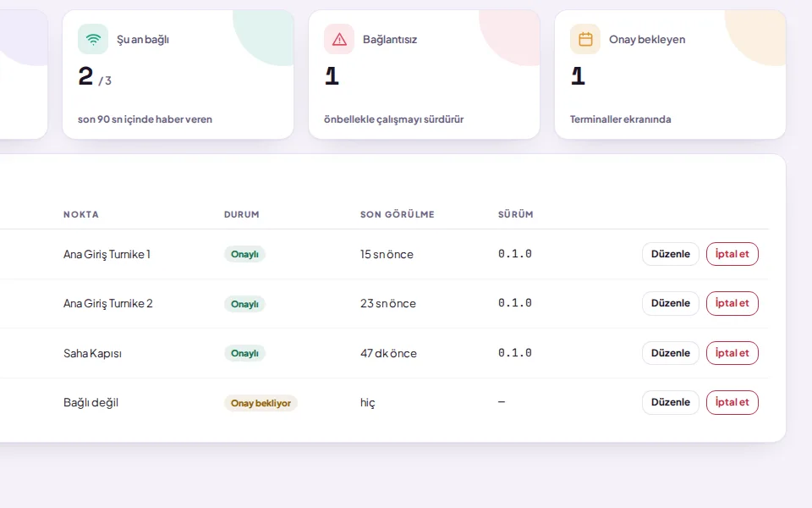Image resolution: width=812 pixels, height=508 pixels.
Task: Click the Terminaller ekranında caption
Action: point(620,119)
